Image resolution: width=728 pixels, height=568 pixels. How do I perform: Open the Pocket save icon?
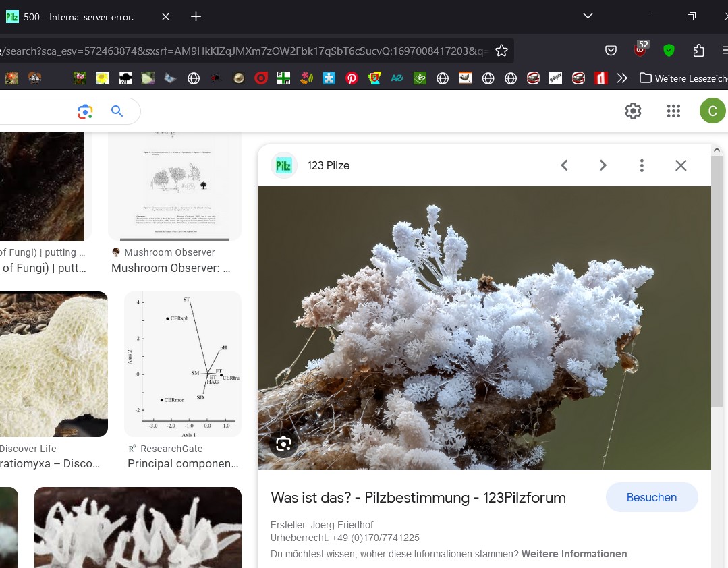tap(611, 51)
